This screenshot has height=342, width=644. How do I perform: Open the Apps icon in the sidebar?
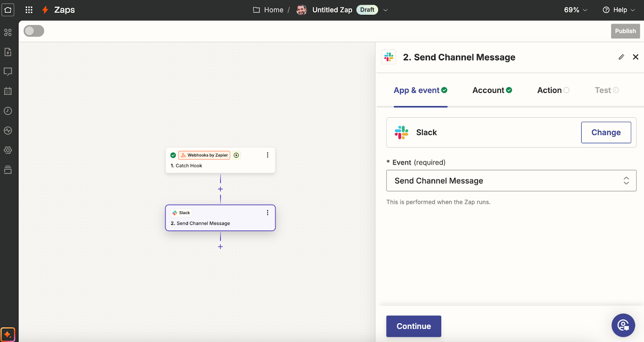tap(8, 32)
